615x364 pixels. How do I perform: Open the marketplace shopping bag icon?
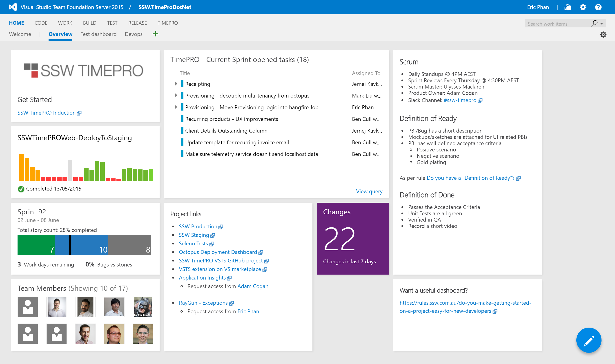(x=567, y=7)
